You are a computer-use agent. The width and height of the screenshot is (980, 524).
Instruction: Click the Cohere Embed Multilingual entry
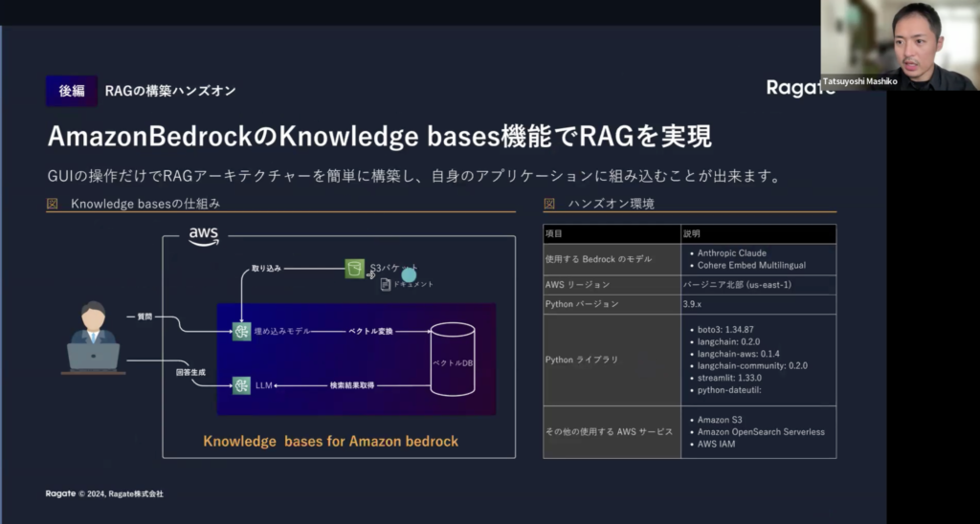(752, 266)
